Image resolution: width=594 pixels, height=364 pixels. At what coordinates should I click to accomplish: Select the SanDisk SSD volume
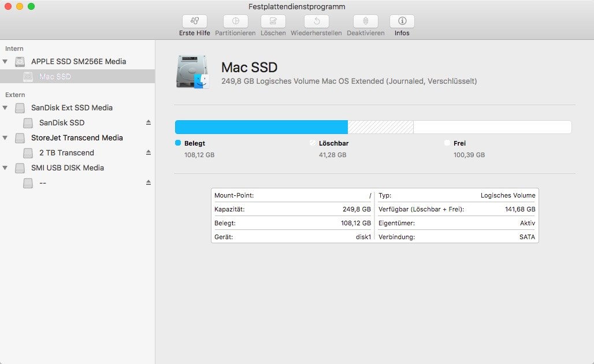point(77,122)
